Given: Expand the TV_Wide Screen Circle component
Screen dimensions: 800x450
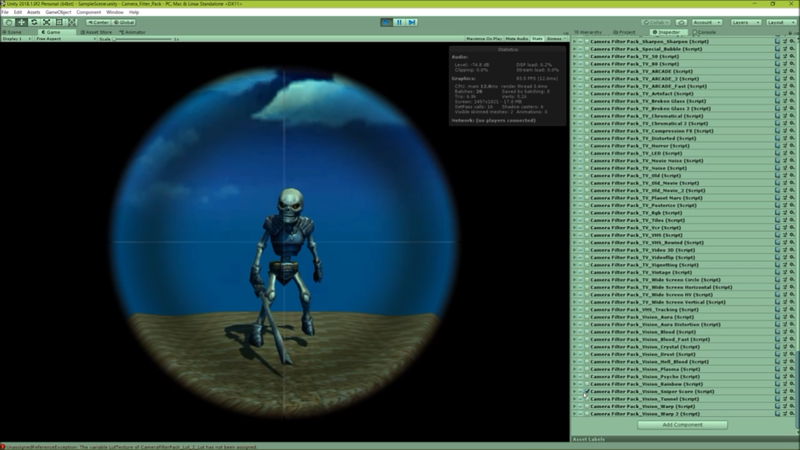Looking at the screenshot, I should [574, 280].
